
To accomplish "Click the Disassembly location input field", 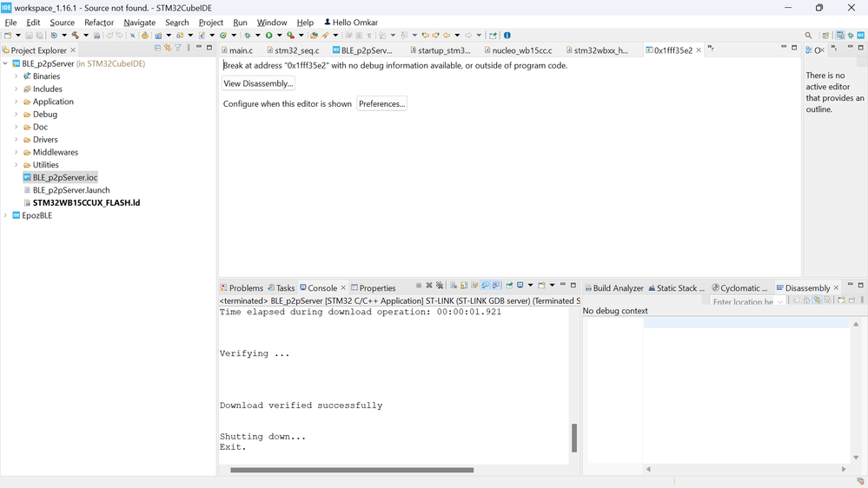I will click(742, 302).
